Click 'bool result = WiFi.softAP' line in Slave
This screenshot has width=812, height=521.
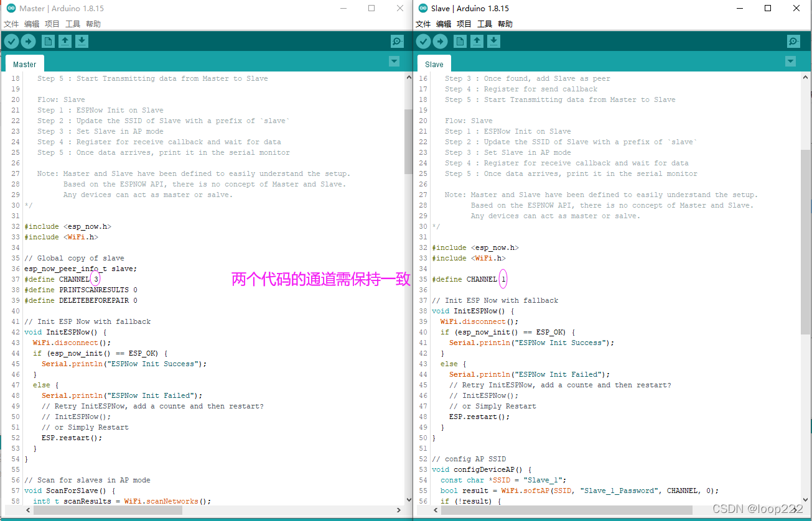(x=580, y=491)
